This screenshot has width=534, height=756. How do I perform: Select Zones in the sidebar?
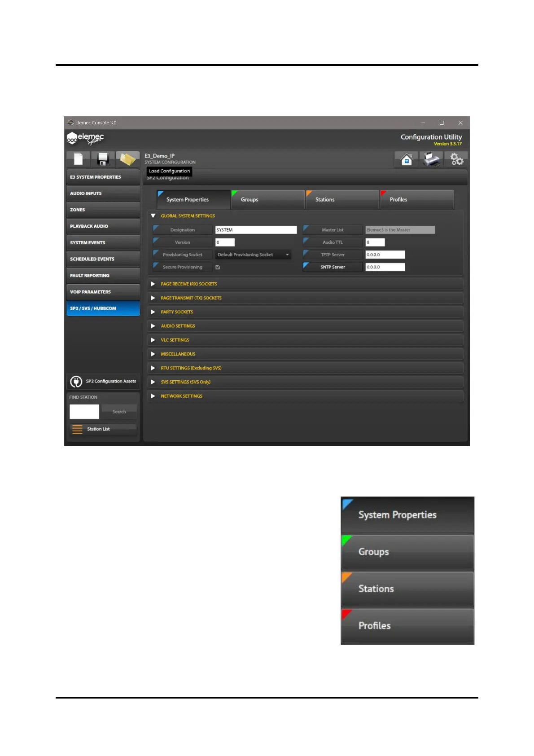pyautogui.click(x=103, y=210)
